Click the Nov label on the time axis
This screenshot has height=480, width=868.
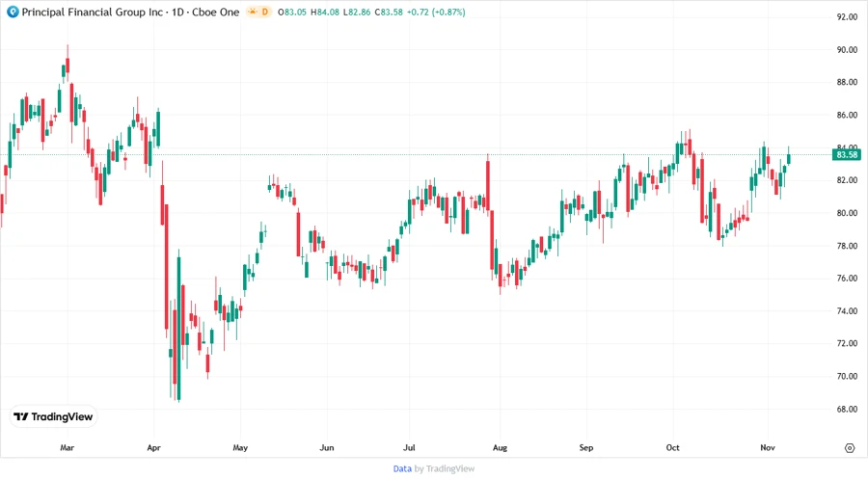[768, 447]
